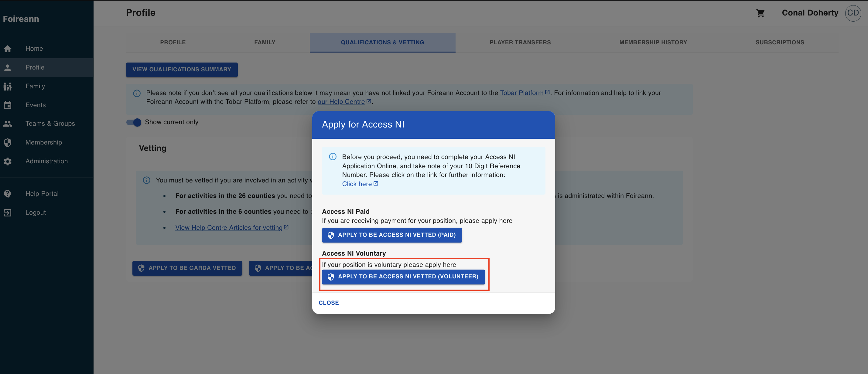Click external-link icon beside vetting articles link
This screenshot has height=374, width=868.
pos(286,227)
